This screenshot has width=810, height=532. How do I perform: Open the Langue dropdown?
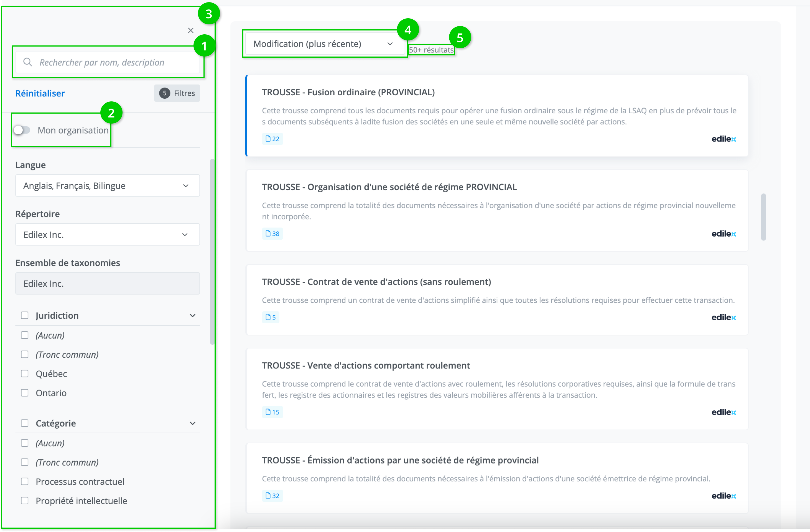tap(108, 186)
